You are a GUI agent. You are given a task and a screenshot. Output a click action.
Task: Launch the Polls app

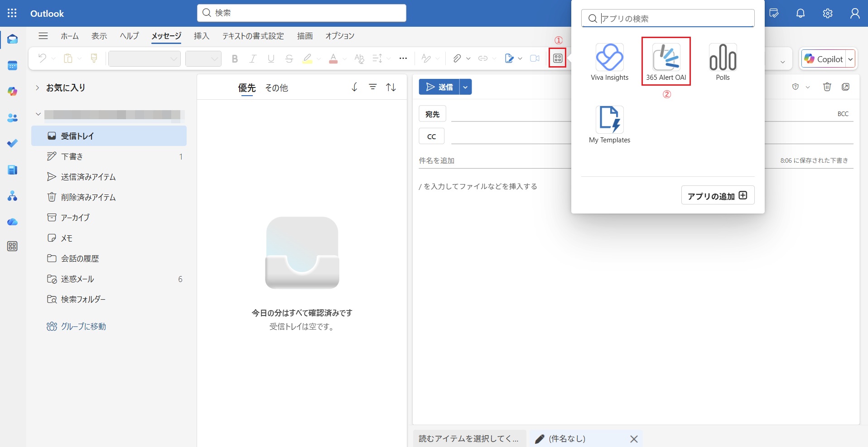723,62
